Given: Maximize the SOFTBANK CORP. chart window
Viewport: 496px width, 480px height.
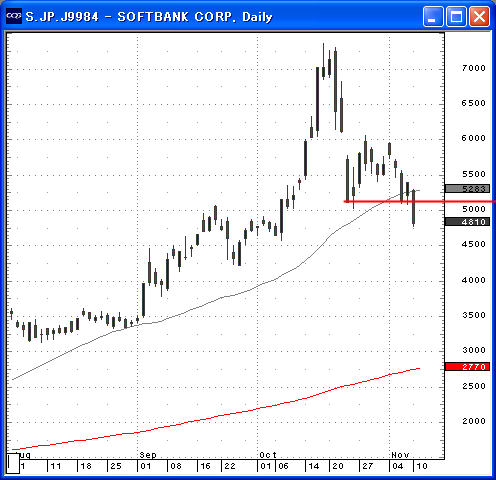Looking at the screenshot, I should click(x=456, y=16).
